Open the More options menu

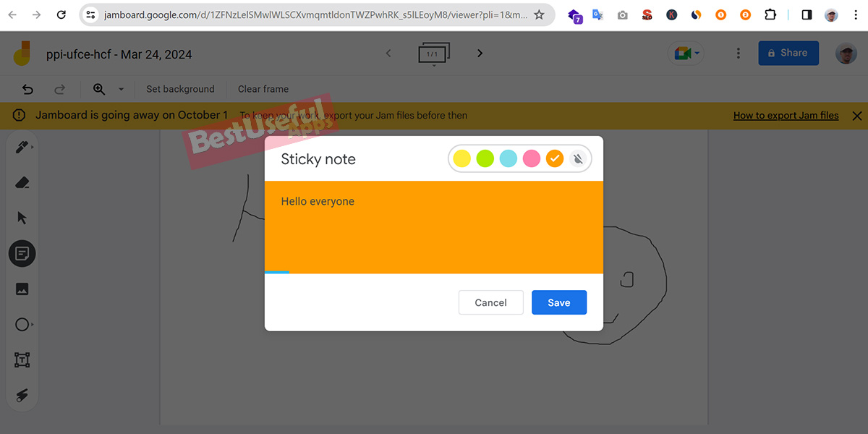click(x=738, y=53)
